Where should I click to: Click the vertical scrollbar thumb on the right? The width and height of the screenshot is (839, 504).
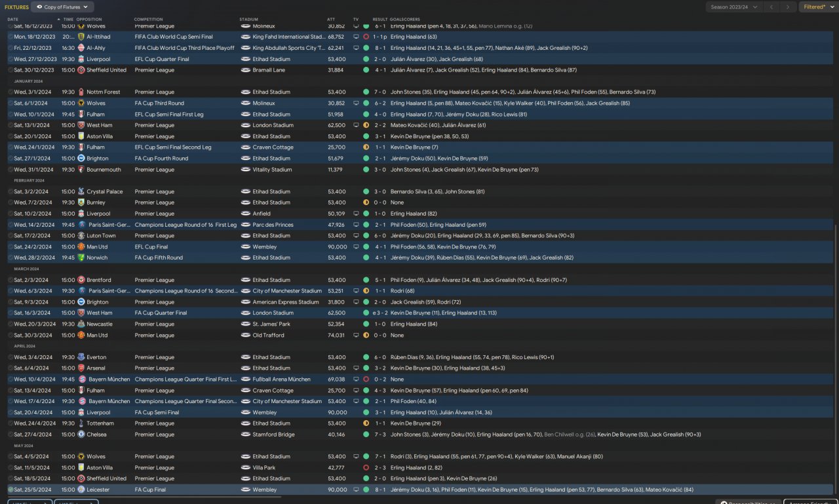(x=836, y=359)
